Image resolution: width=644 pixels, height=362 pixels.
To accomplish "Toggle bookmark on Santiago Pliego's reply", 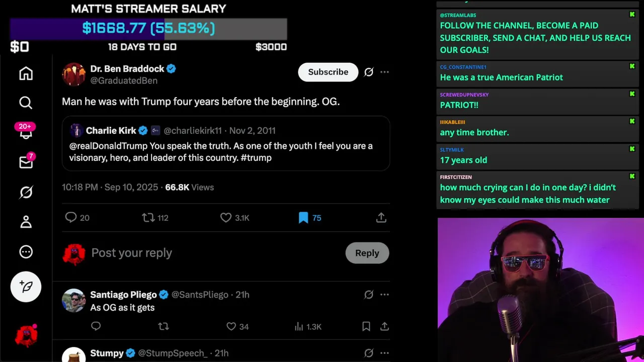I will 366,327.
